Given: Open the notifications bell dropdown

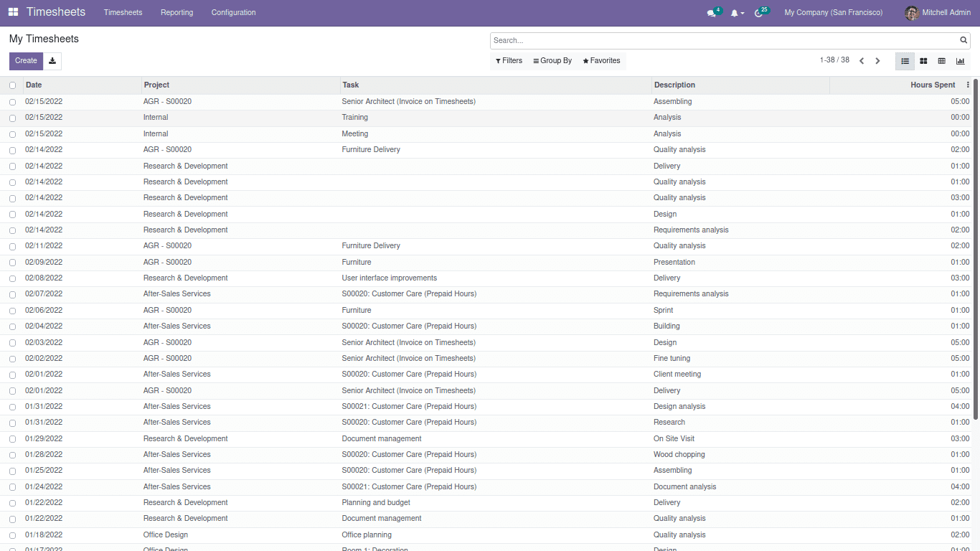Looking at the screenshot, I should pyautogui.click(x=737, y=13).
